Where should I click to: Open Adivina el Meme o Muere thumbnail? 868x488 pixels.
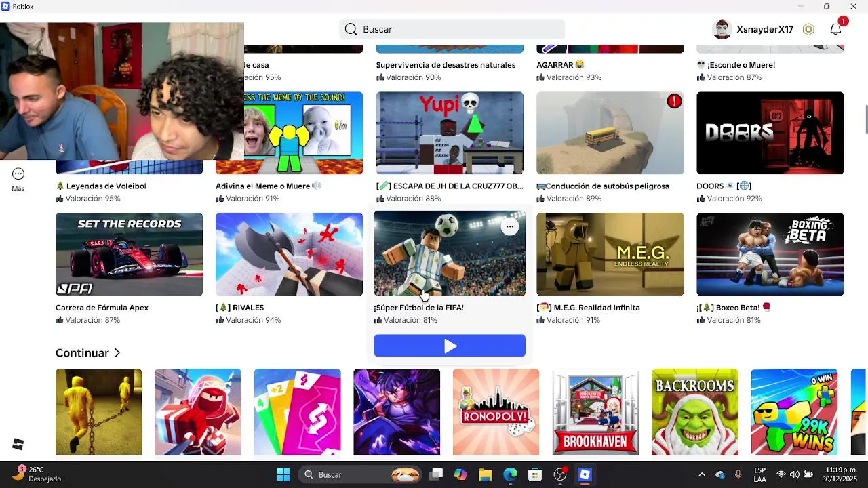coord(303,133)
